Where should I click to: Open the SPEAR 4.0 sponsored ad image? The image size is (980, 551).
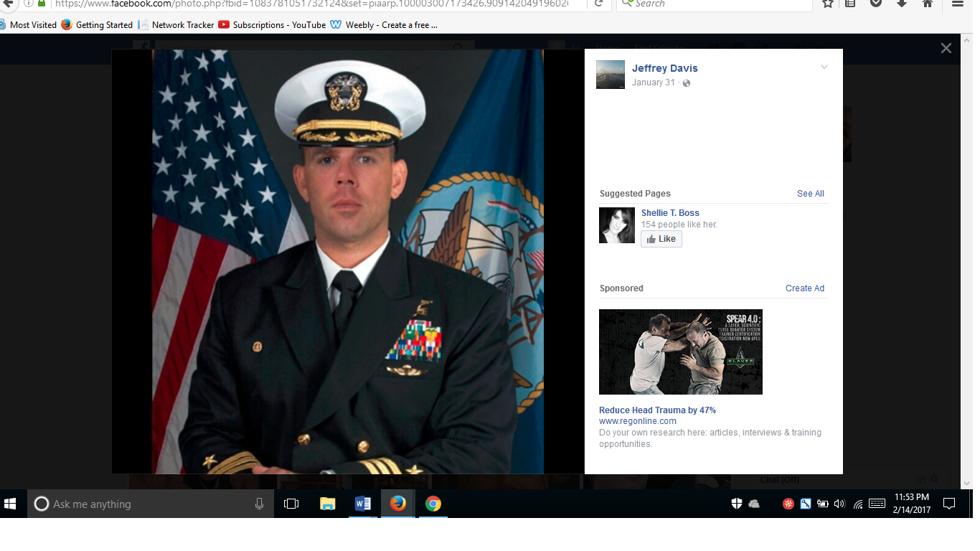pos(680,352)
